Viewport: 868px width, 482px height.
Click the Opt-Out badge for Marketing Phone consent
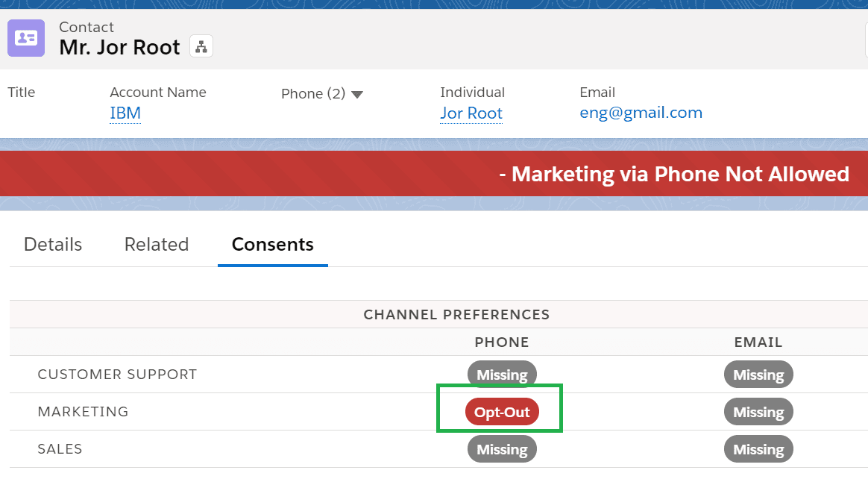pyautogui.click(x=501, y=411)
